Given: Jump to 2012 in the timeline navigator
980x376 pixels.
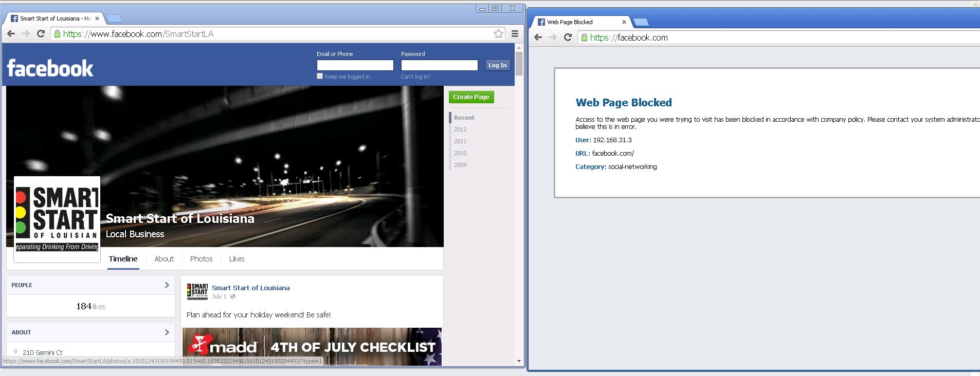Looking at the screenshot, I should coord(460,129).
